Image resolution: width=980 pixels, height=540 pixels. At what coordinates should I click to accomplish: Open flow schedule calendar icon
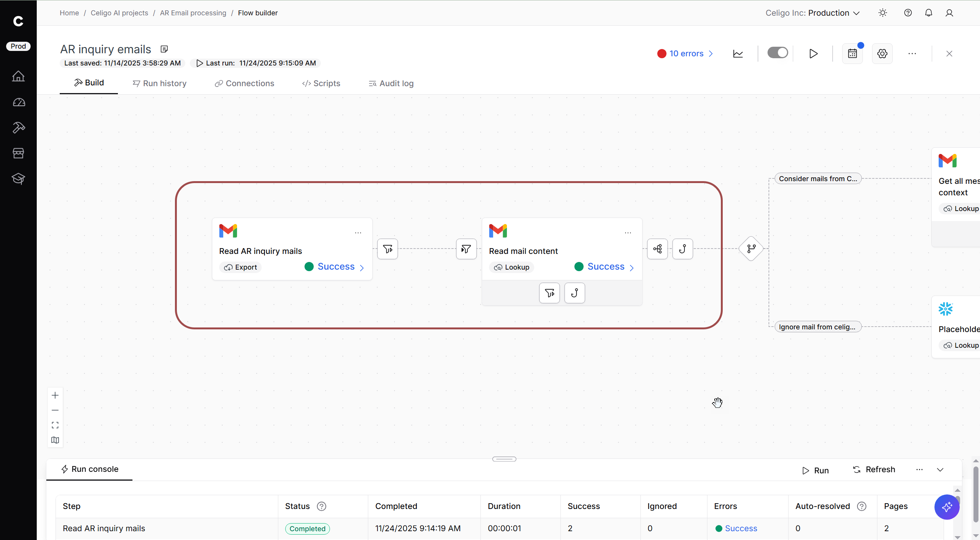pyautogui.click(x=853, y=54)
